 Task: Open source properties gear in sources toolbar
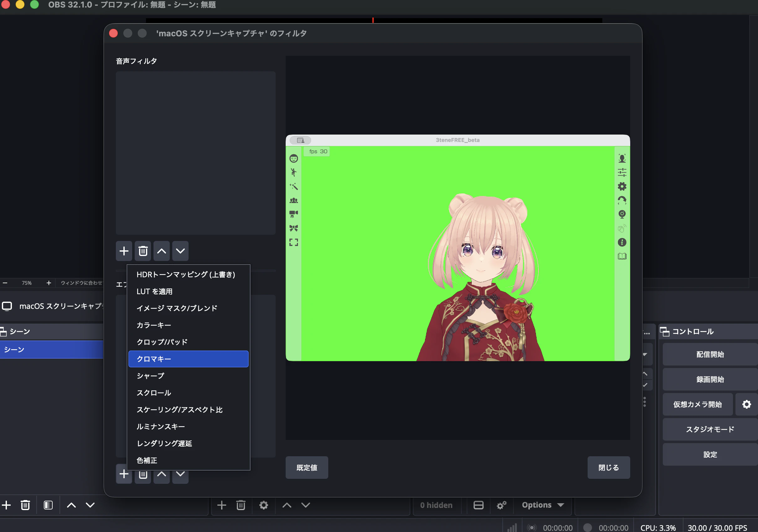tap(263, 505)
